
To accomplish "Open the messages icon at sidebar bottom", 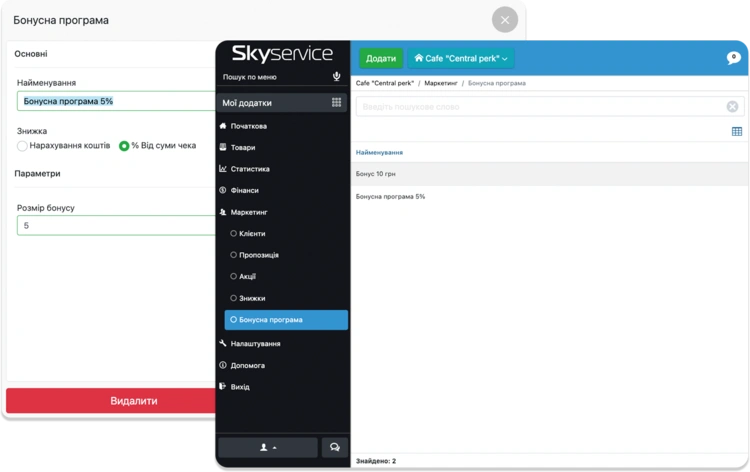I will tap(334, 448).
